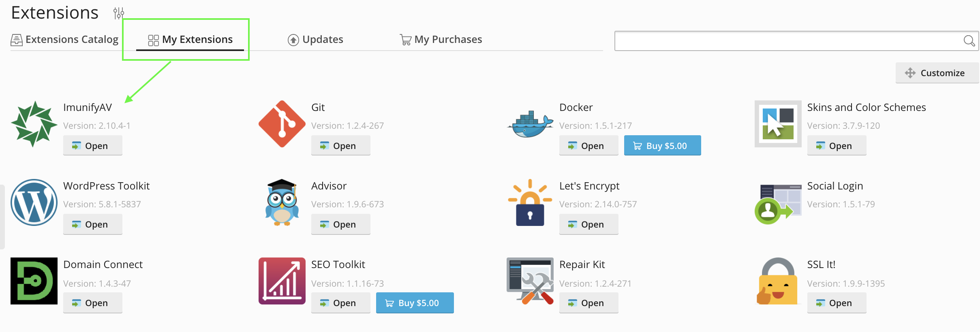Screen dimensions: 980x332
Task: Click the SEO Toolkit title
Action: [x=338, y=264]
